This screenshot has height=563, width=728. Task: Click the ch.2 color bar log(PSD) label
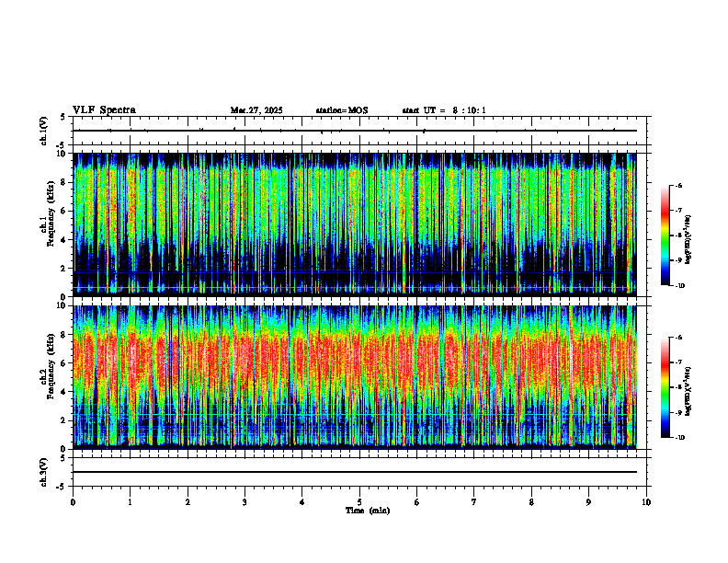coord(688,392)
